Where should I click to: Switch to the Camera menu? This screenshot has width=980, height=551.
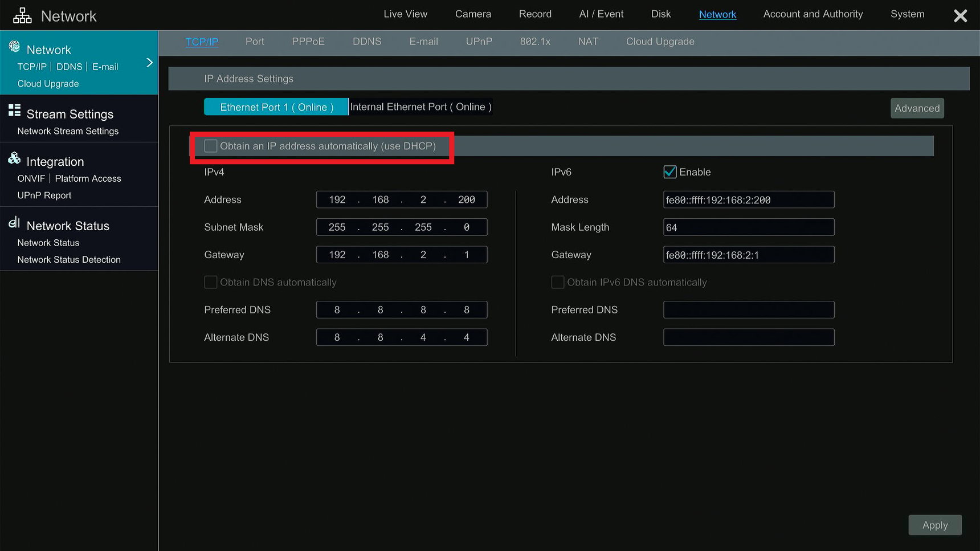point(472,14)
